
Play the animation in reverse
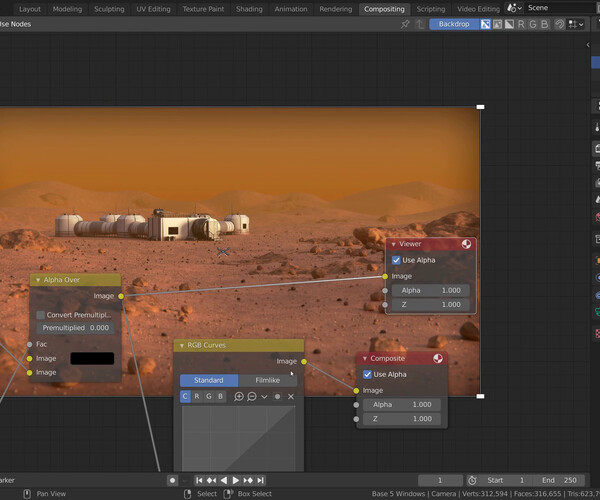(224, 480)
